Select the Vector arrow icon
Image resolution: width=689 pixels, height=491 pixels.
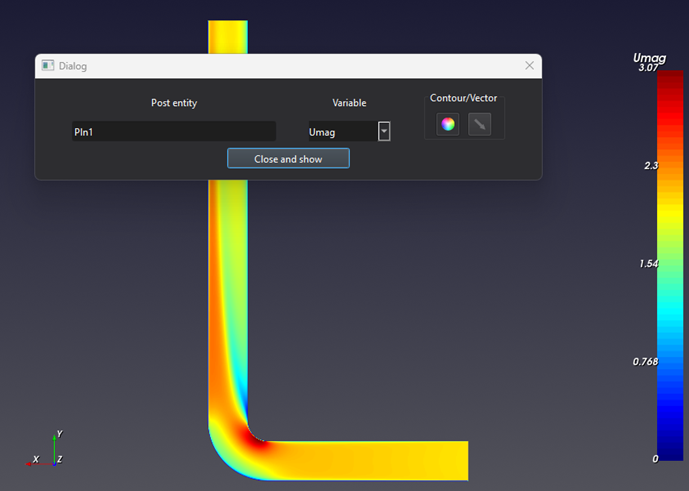point(480,125)
